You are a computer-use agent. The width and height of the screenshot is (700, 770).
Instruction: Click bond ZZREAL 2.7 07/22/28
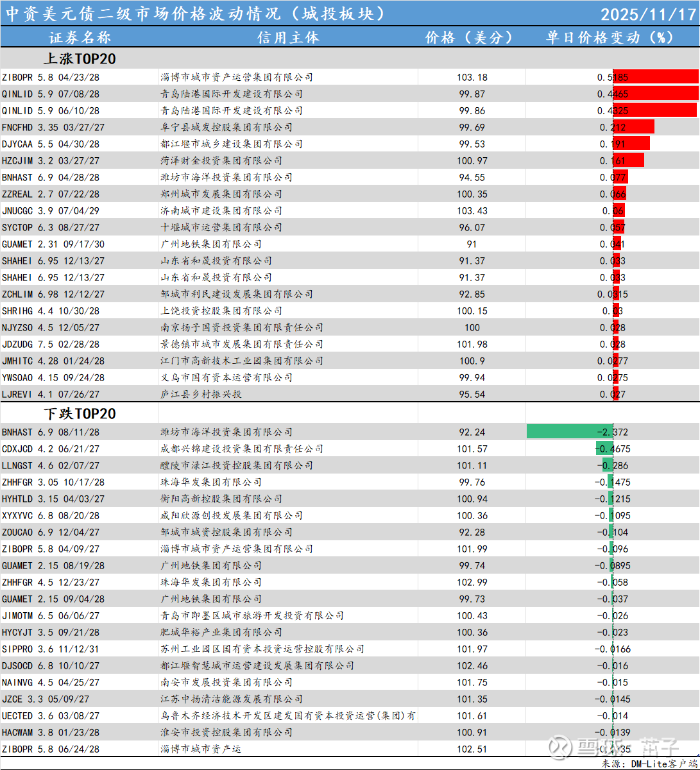[51, 194]
